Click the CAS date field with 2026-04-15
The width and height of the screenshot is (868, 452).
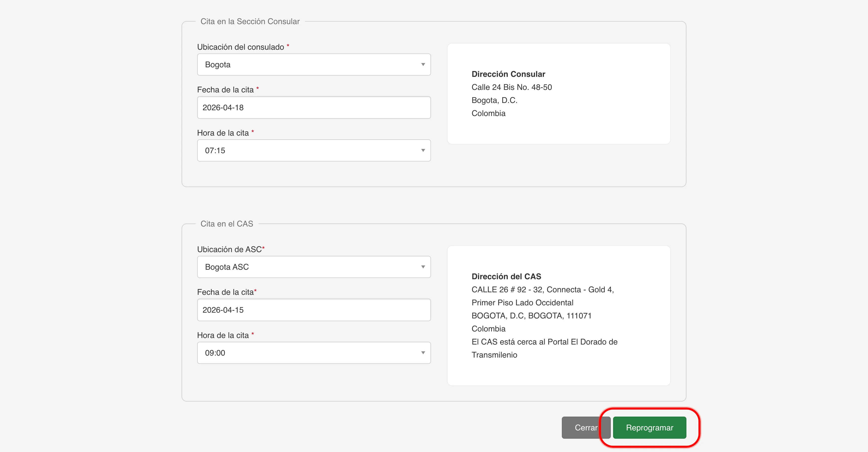(314, 310)
